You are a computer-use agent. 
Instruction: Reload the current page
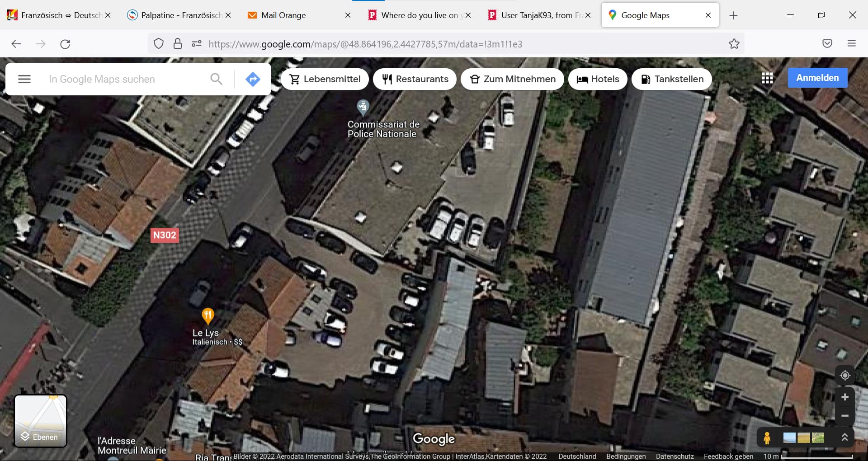(65, 44)
